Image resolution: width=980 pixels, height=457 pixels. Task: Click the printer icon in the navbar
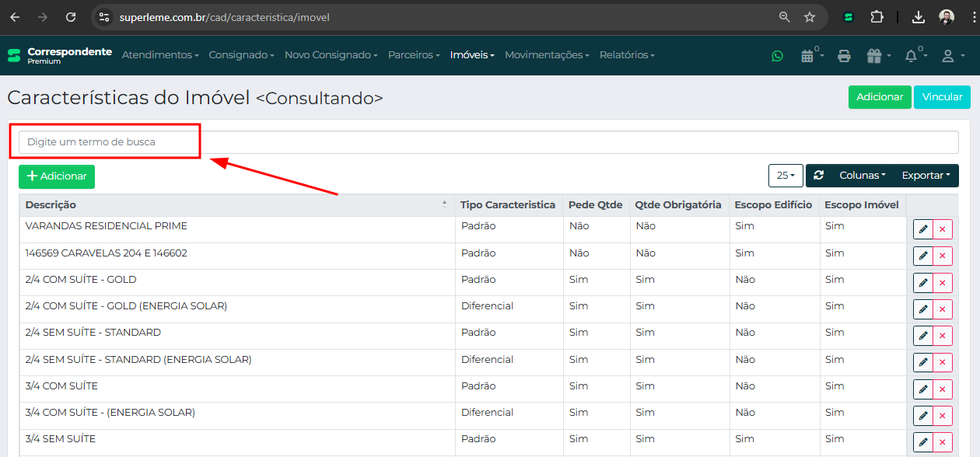click(844, 56)
